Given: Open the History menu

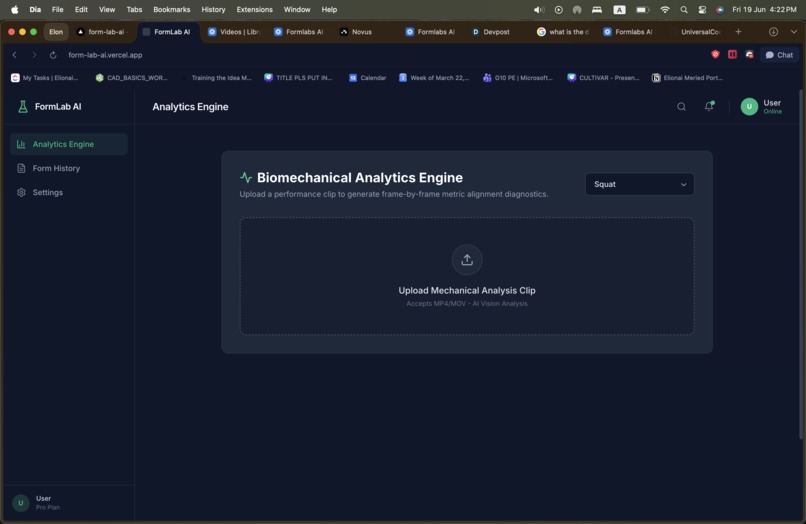Looking at the screenshot, I should coord(213,9).
